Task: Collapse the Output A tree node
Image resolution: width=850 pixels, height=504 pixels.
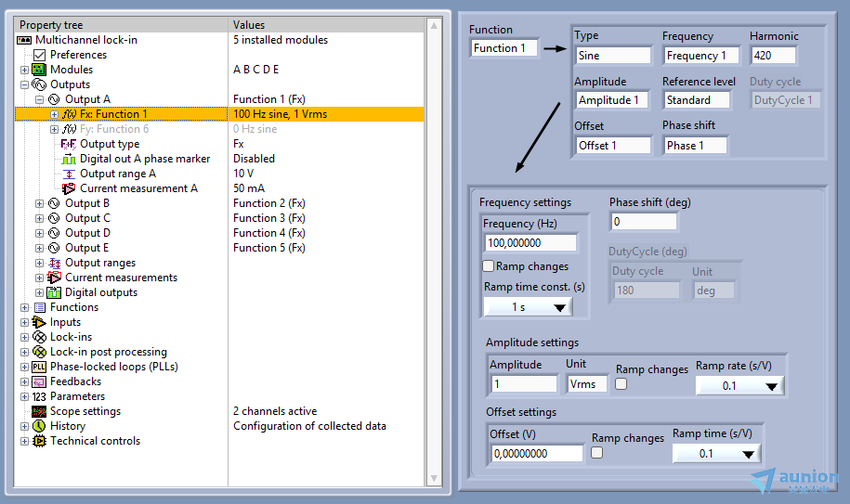Action: 39,99
